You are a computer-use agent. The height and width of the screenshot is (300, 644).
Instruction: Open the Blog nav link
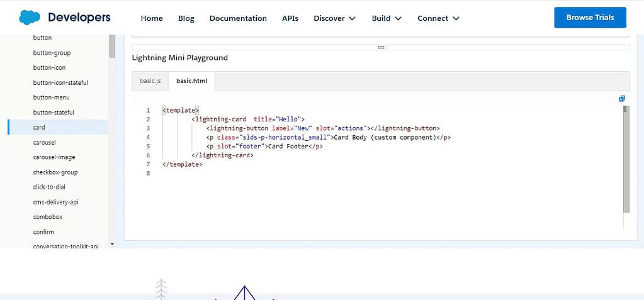186,18
